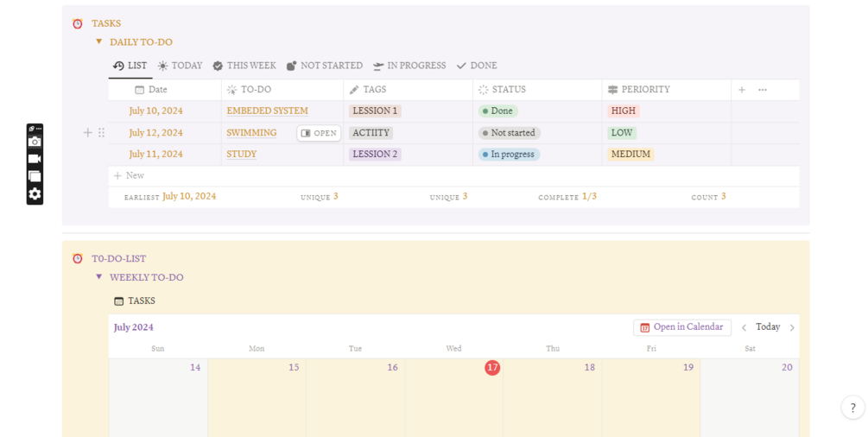This screenshot has height=437, width=868.
Task: Open table options three-dot menu
Action: pos(763,90)
